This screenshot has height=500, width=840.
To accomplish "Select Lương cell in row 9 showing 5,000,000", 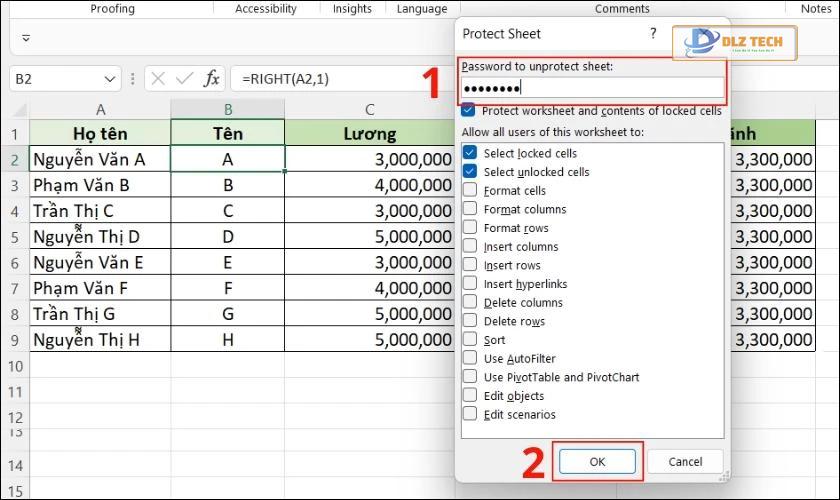I will point(370,339).
